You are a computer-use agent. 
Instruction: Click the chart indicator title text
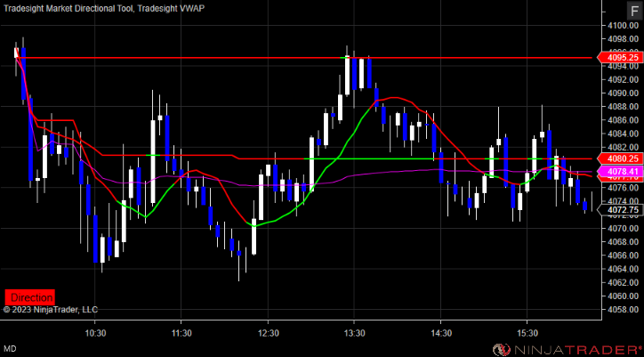(x=104, y=7)
